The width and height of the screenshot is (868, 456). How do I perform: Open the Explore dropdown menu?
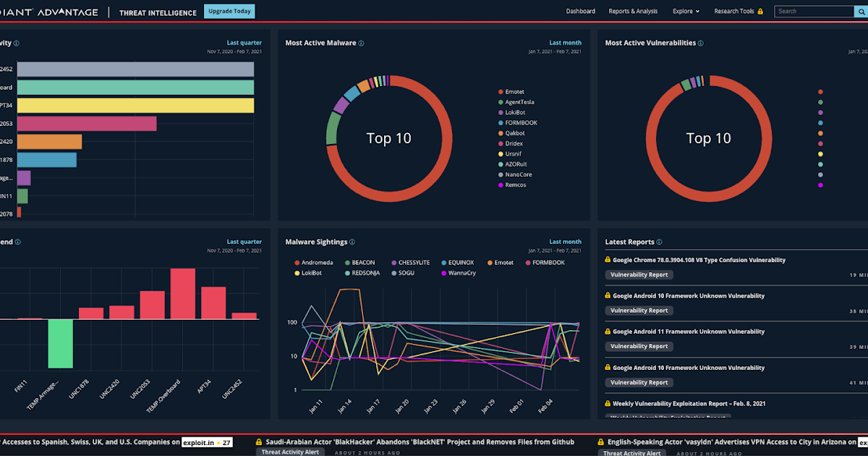click(x=686, y=11)
